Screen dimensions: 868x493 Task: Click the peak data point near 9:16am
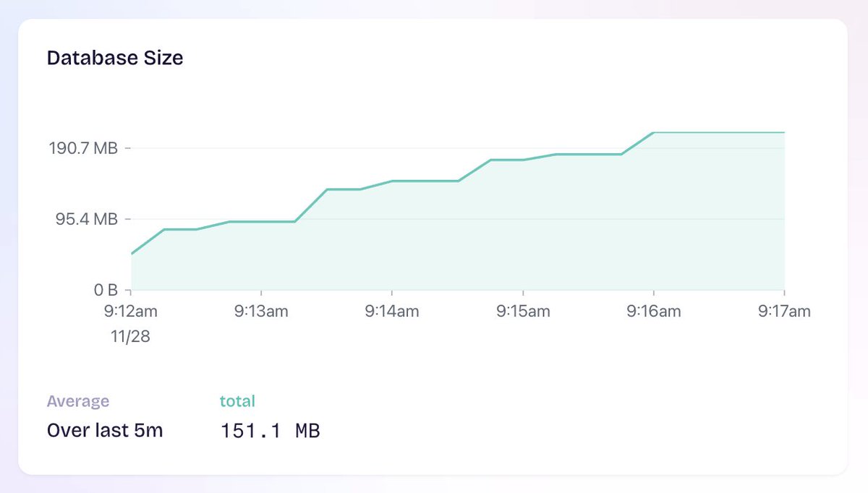tap(653, 132)
